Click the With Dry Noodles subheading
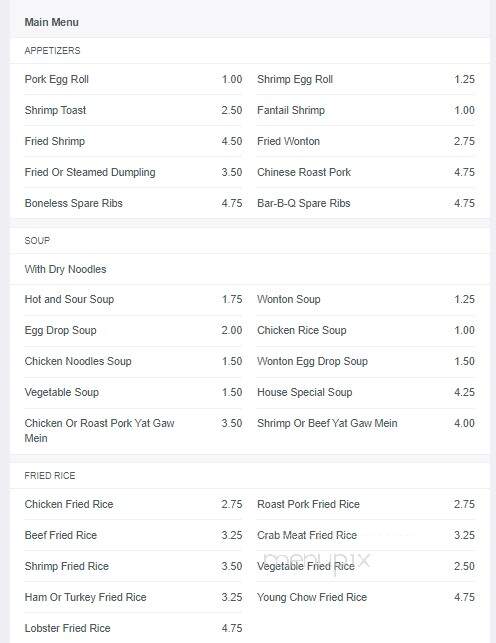This screenshot has width=496, height=643. pyautogui.click(x=65, y=269)
